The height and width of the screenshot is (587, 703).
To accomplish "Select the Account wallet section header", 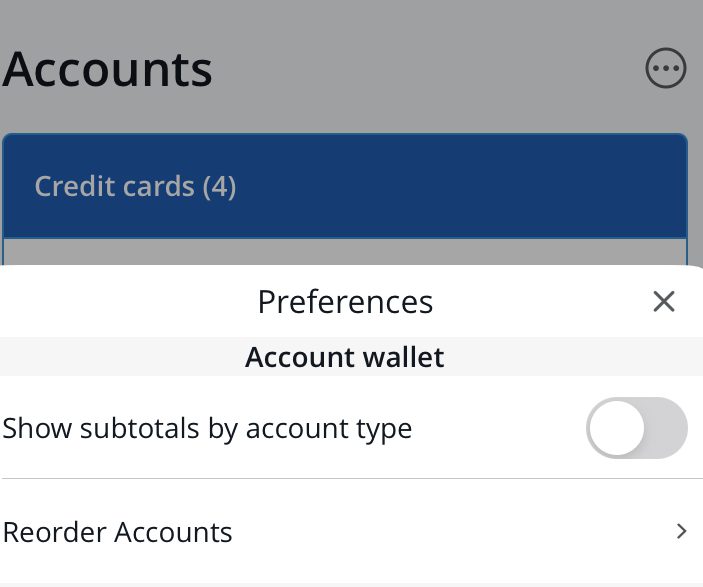I will (x=345, y=357).
